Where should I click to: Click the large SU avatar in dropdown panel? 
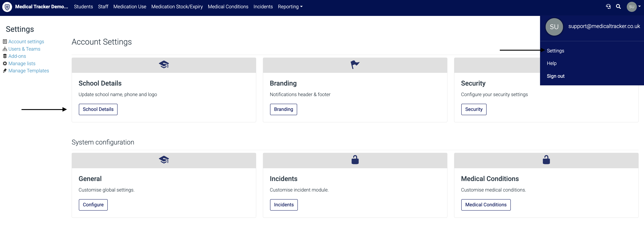pos(554,27)
